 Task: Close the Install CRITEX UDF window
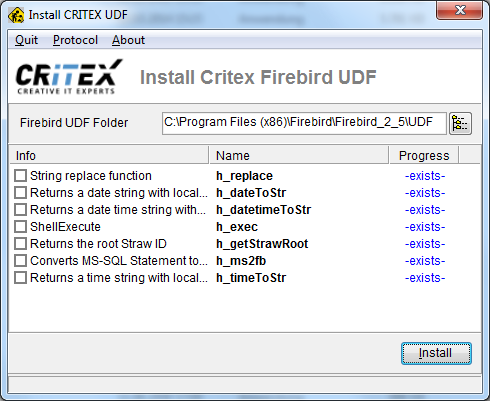pos(460,10)
